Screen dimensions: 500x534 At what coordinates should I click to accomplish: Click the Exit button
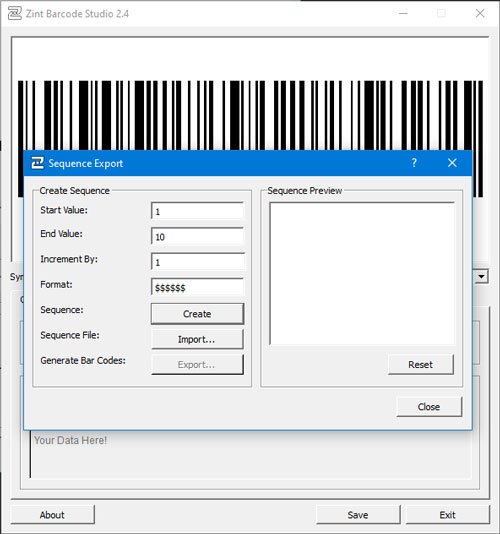447,515
